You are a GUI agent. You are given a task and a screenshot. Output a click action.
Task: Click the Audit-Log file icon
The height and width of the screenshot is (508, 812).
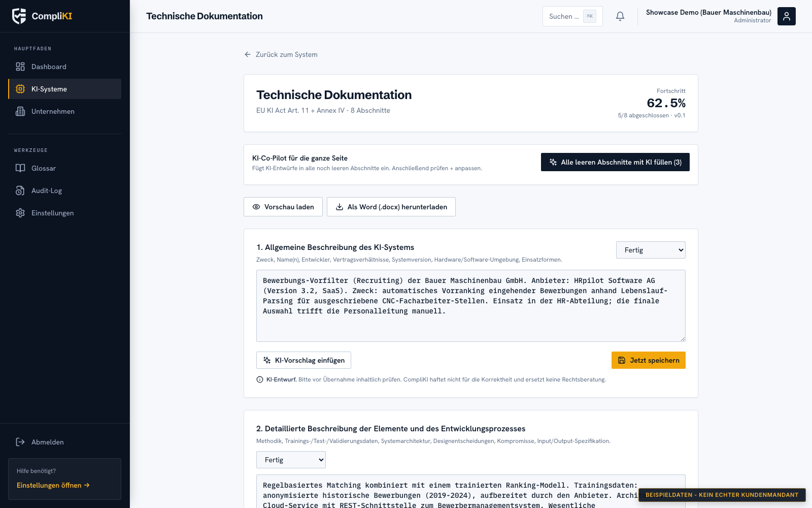[20, 190]
